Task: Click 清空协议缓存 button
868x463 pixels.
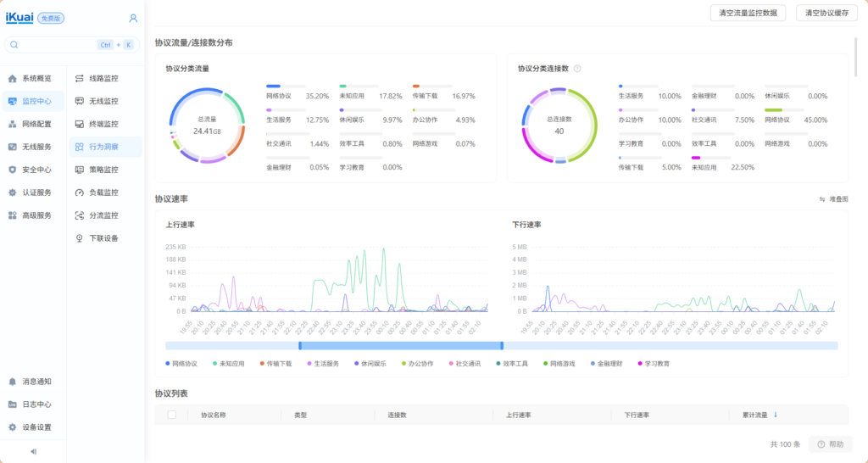Action: pyautogui.click(x=826, y=14)
